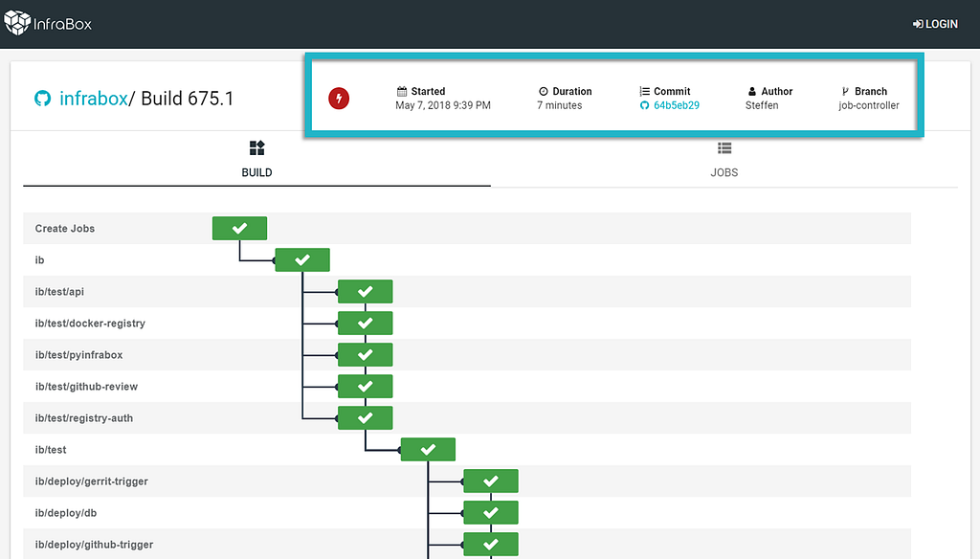Viewport: 980px width, 559px height.
Task: Click the person icon next to Author
Action: click(752, 91)
